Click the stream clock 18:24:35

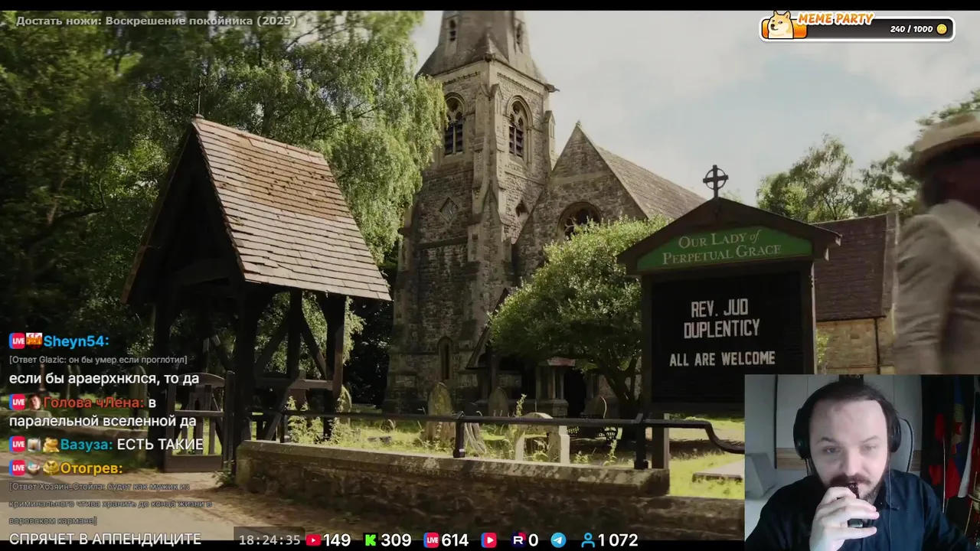(269, 540)
